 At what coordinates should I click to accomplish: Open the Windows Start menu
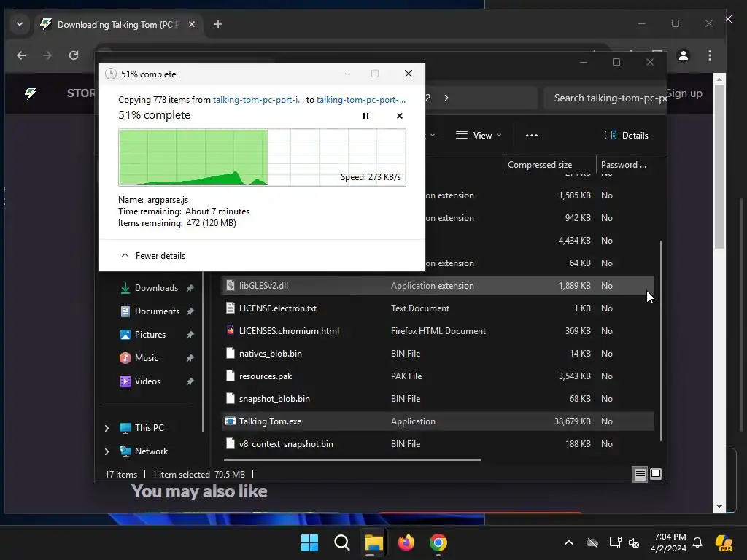click(309, 542)
